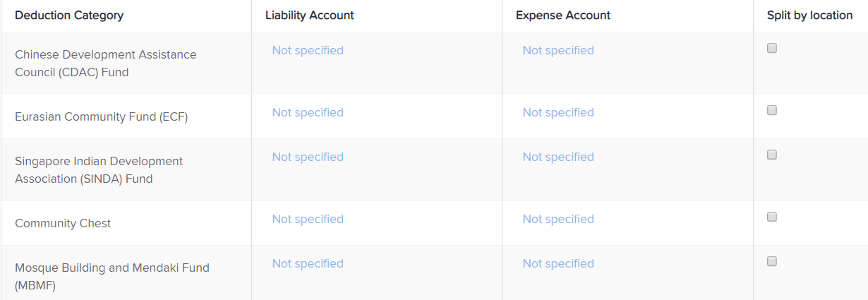Enable split by location for CDAC Fund
The width and height of the screenshot is (868, 300).
[772, 49]
